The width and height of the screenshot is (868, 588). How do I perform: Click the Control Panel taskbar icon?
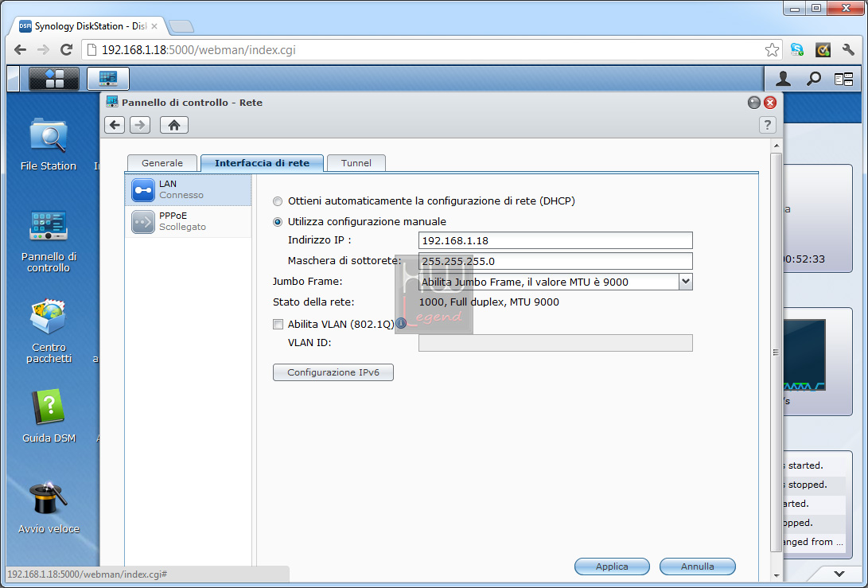pyautogui.click(x=108, y=79)
